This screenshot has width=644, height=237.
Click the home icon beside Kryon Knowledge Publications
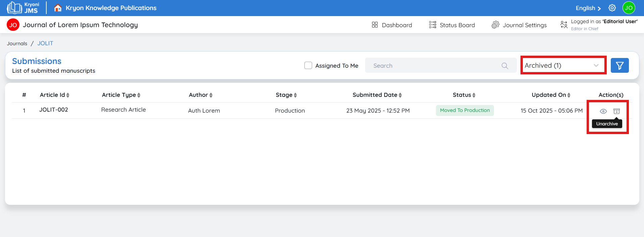pos(58,8)
